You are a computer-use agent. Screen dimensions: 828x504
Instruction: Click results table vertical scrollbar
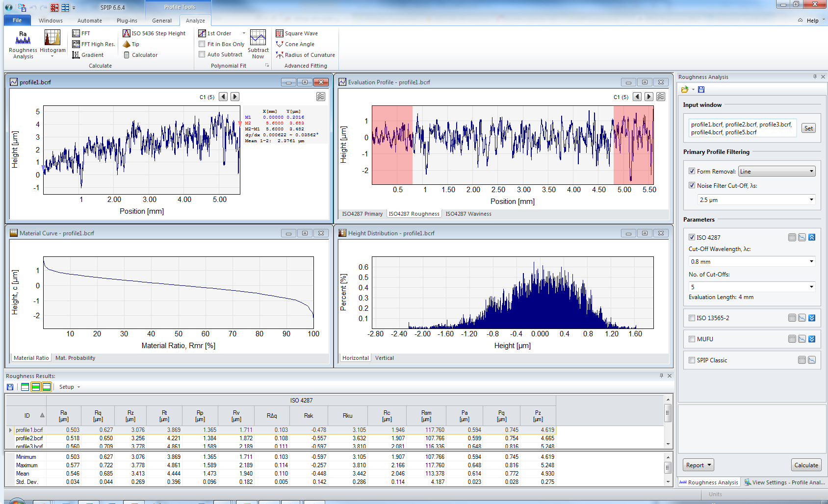coord(668,422)
